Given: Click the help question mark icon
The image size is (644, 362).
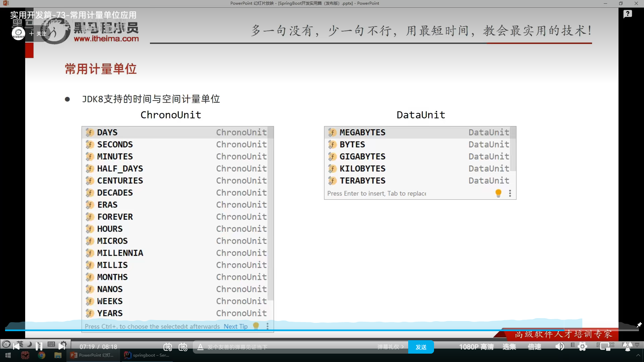Looking at the screenshot, I should pos(628,14).
